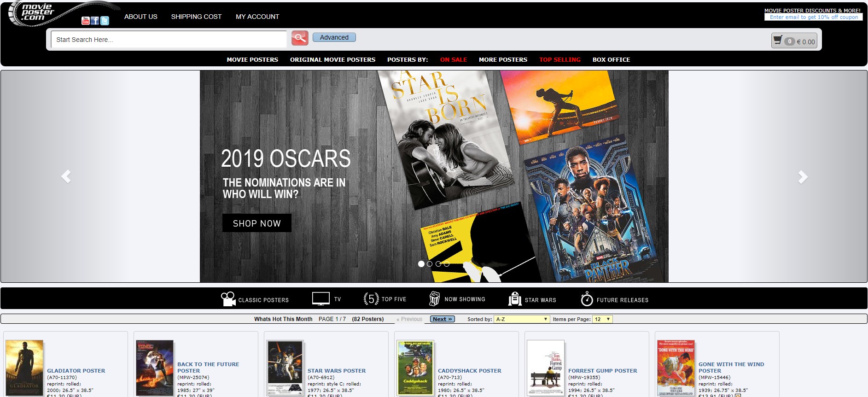
Task: Open the Back to the Future Poster link
Action: (208, 368)
